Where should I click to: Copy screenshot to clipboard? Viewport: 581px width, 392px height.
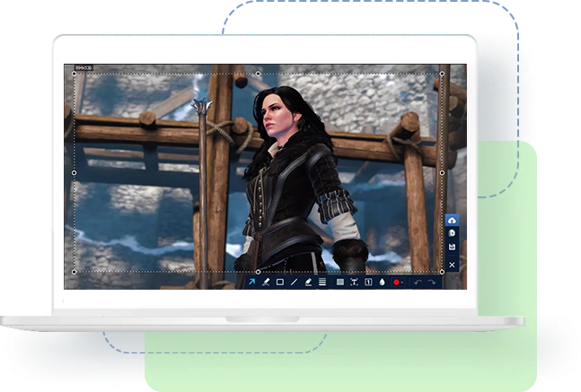[452, 233]
